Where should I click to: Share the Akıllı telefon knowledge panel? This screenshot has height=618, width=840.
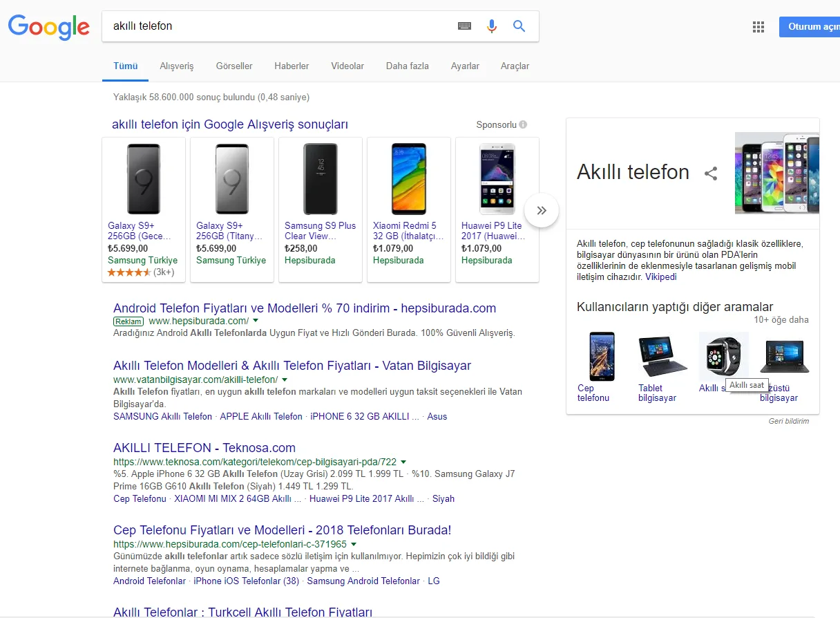(x=711, y=173)
